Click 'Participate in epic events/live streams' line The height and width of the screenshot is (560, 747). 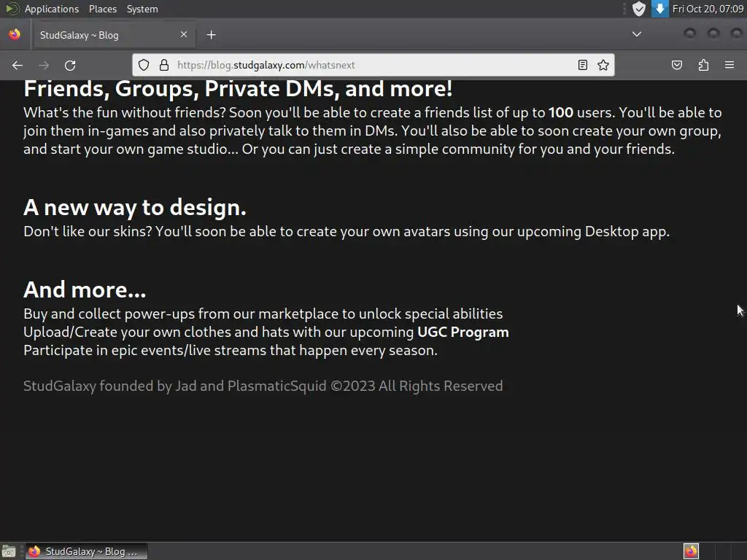pyautogui.click(x=231, y=351)
